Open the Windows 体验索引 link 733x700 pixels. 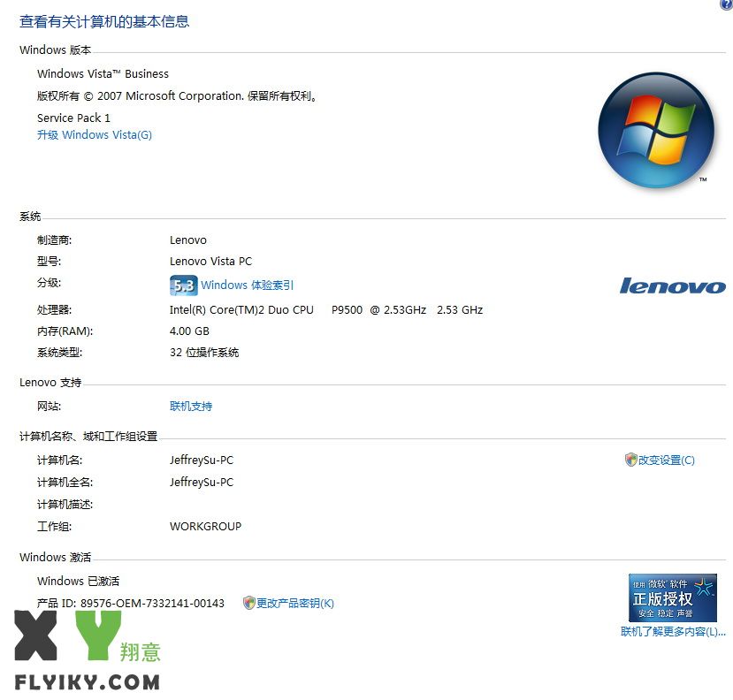pos(248,285)
